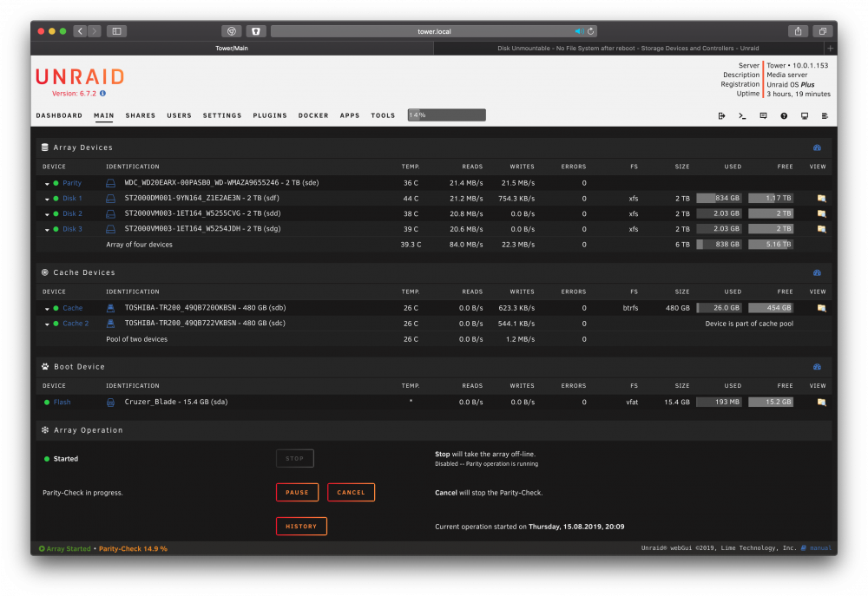Open the Dashboard menu

(59, 115)
